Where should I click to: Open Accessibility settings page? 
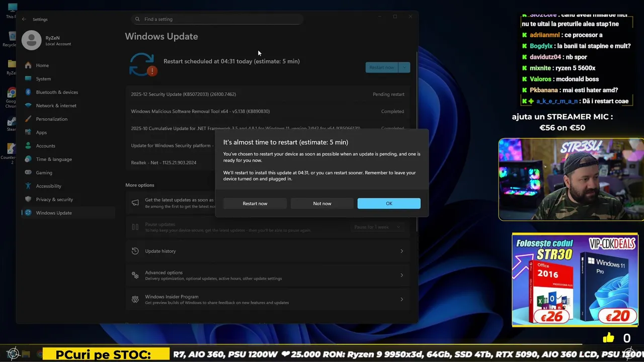click(67, 186)
